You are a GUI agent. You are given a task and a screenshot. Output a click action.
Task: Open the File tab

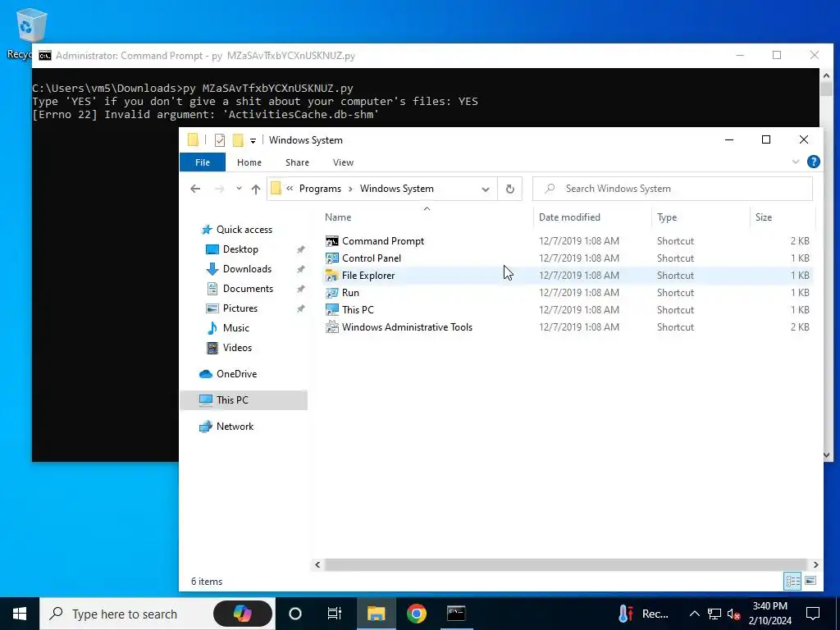pyautogui.click(x=203, y=162)
